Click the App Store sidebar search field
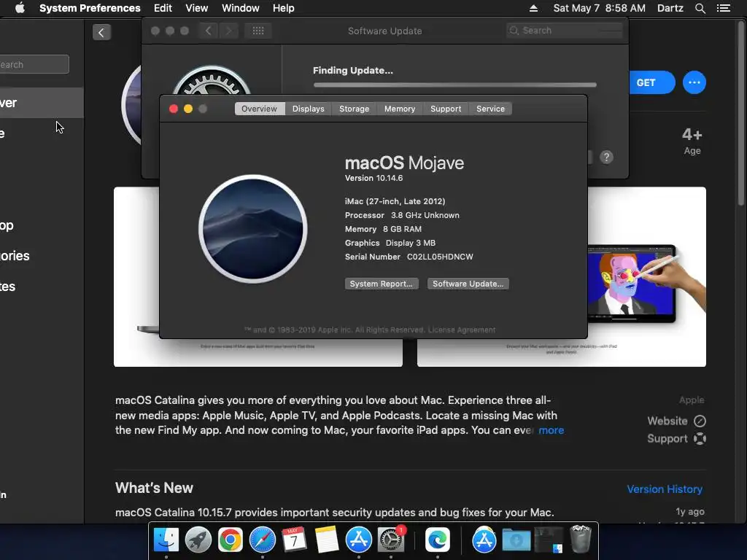 (x=34, y=64)
